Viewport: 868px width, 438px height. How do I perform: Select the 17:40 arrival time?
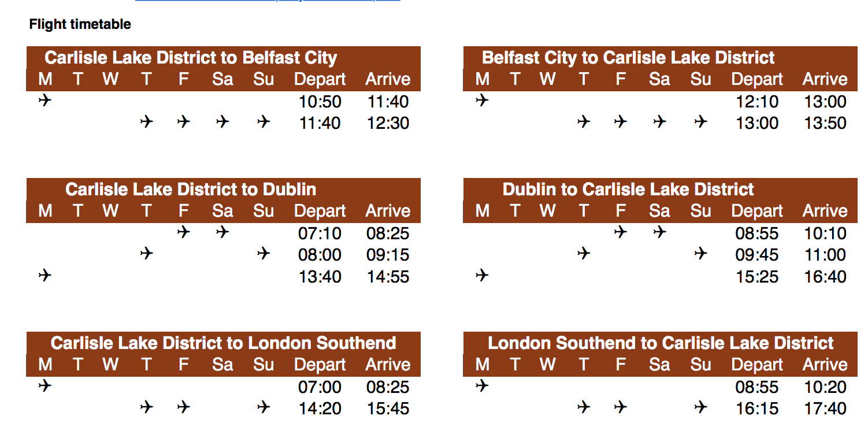click(825, 409)
